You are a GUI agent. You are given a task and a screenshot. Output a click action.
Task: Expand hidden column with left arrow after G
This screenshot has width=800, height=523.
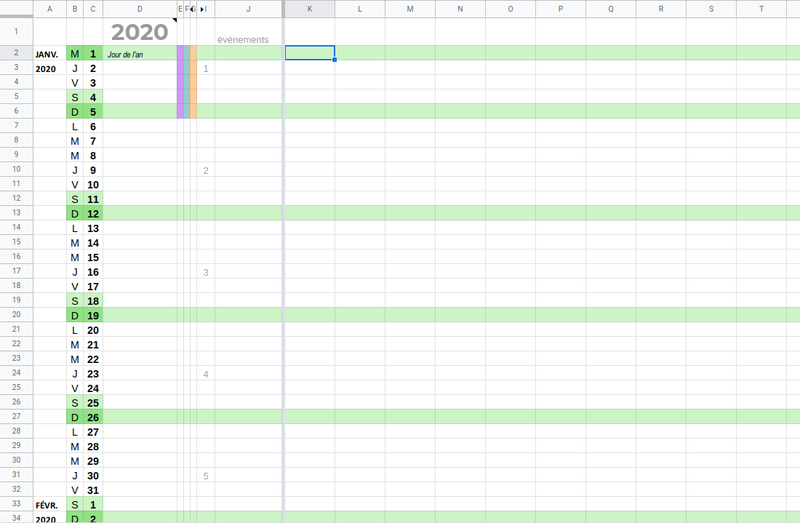click(x=193, y=9)
